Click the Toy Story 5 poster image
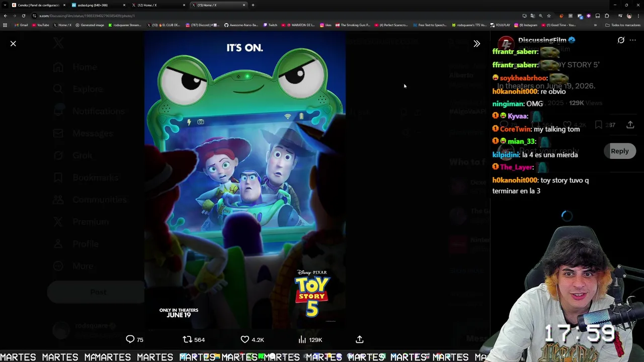This screenshot has width=644, height=362. coord(245,181)
